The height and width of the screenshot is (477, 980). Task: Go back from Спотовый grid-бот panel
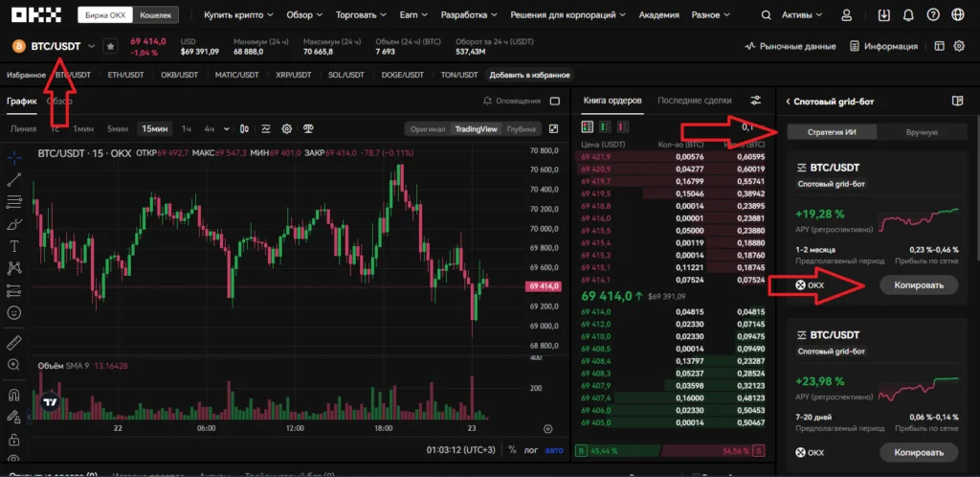(x=787, y=101)
